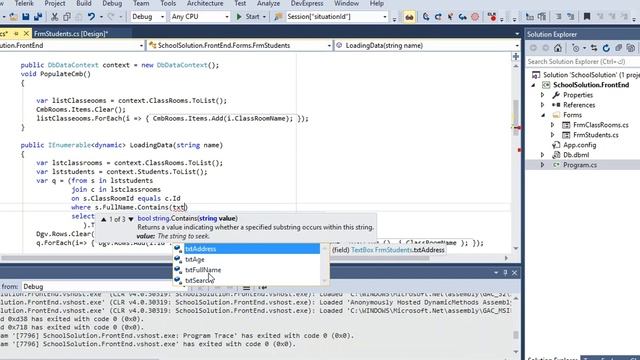Click the Find in Files binoculars icon
The image size is (640, 360).
coord(409,17)
